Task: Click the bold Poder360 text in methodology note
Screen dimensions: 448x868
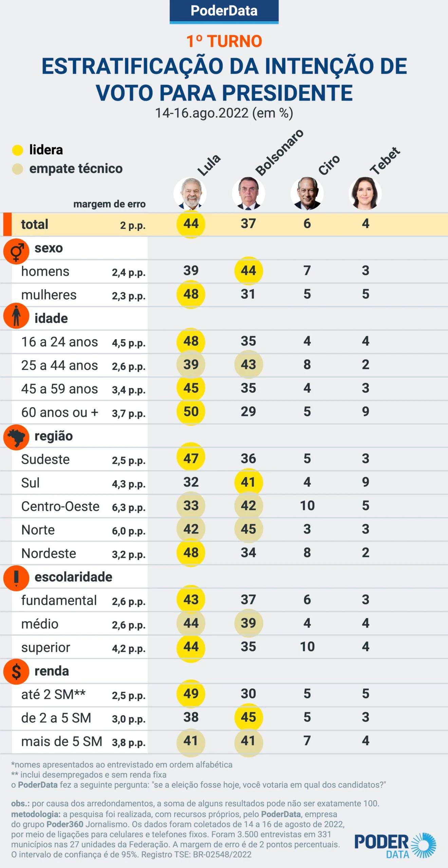Action: [65, 824]
